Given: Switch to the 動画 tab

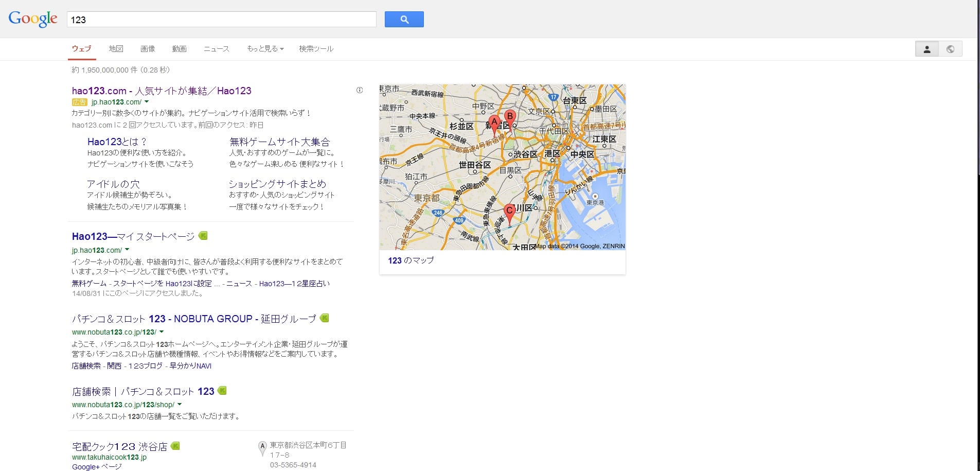Looking at the screenshot, I should tap(179, 49).
